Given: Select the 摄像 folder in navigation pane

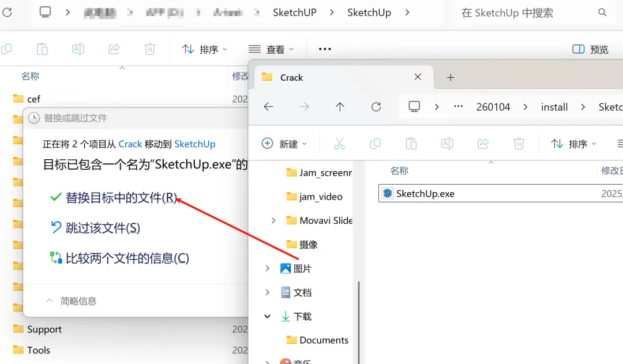Looking at the screenshot, I should click(x=302, y=244).
